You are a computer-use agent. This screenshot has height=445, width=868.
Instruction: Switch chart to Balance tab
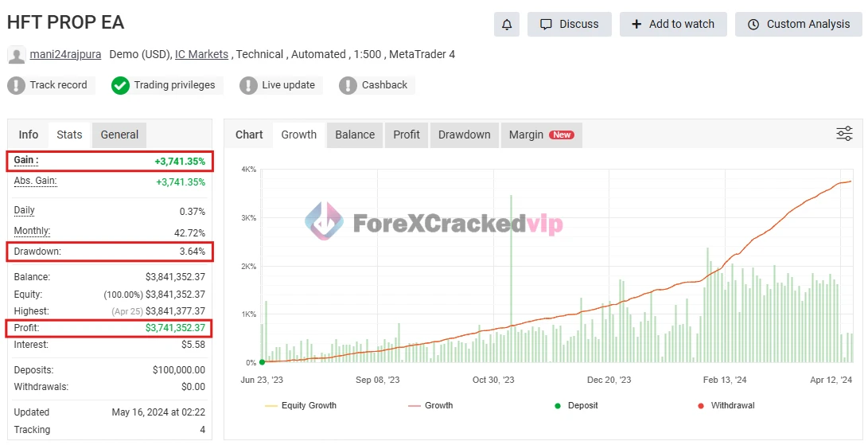[x=355, y=135]
